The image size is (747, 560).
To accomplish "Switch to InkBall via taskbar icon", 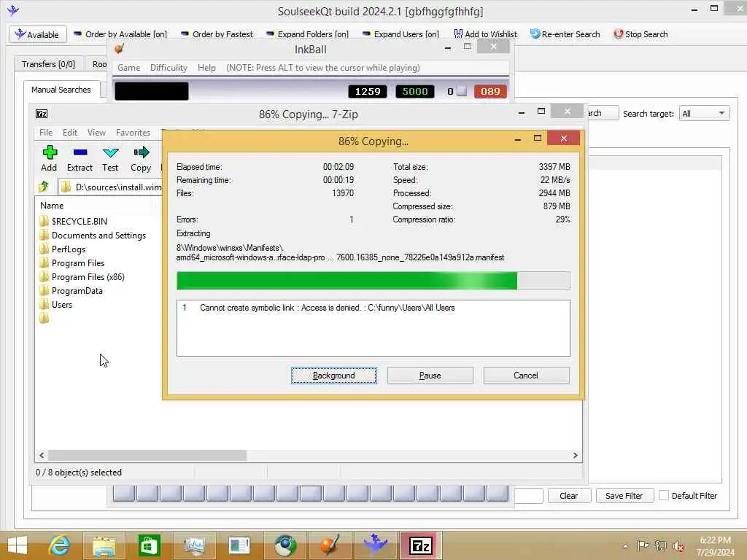I will 330,545.
